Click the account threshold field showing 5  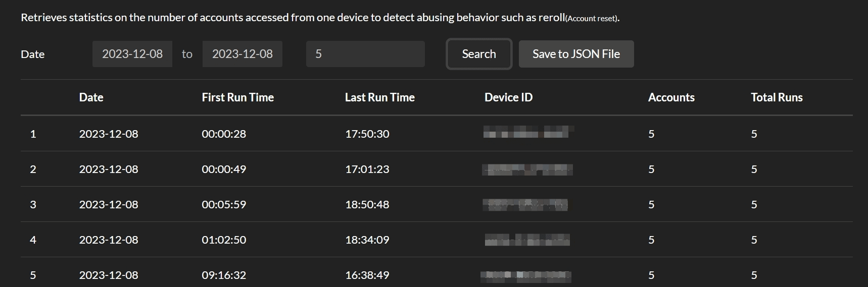[365, 54]
